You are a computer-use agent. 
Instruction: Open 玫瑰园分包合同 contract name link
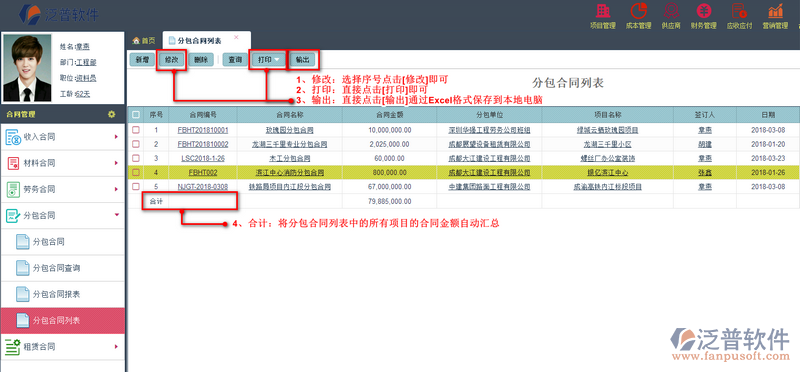click(x=289, y=130)
